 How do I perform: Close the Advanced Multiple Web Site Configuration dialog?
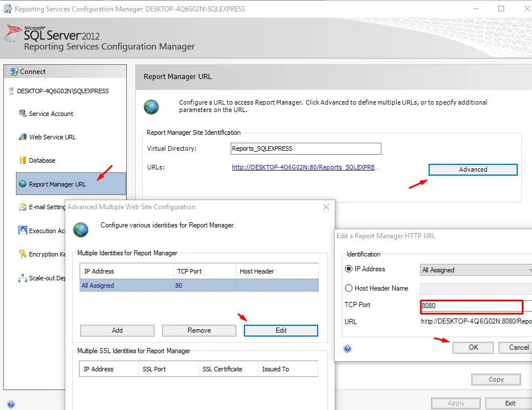(326, 207)
